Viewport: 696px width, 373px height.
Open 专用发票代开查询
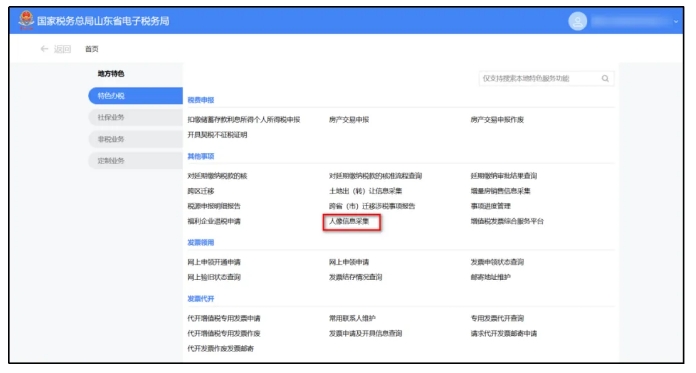pyautogui.click(x=497, y=318)
